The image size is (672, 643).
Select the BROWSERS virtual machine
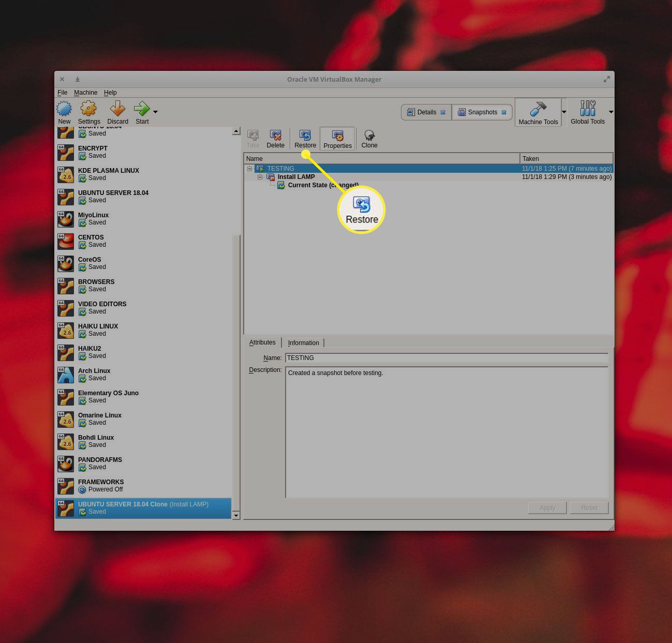[143, 286]
